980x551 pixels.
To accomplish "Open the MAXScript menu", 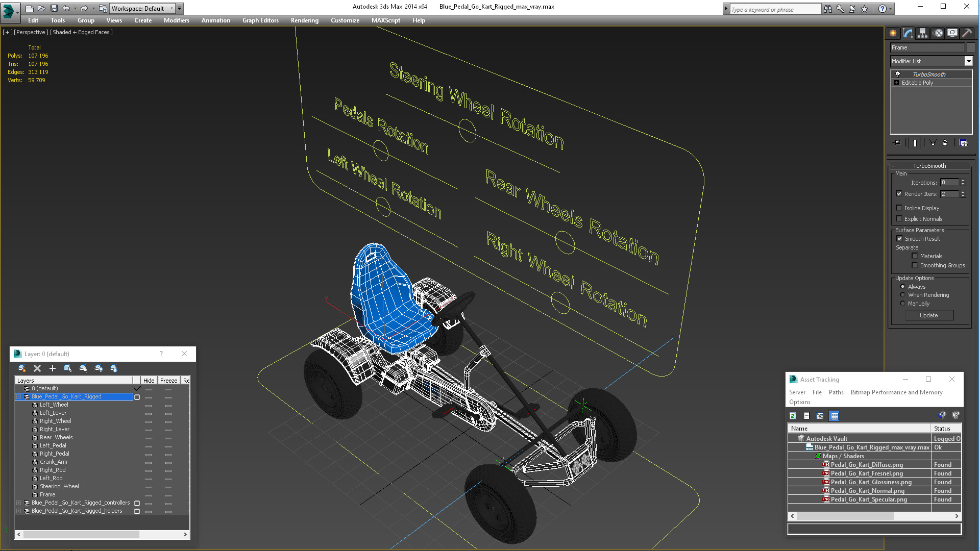I will (x=386, y=20).
